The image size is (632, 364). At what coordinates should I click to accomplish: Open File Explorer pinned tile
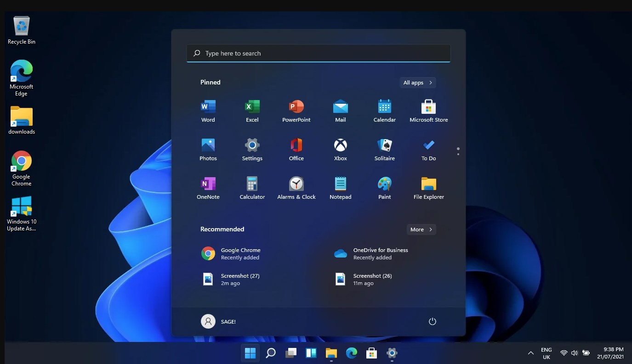429,188
